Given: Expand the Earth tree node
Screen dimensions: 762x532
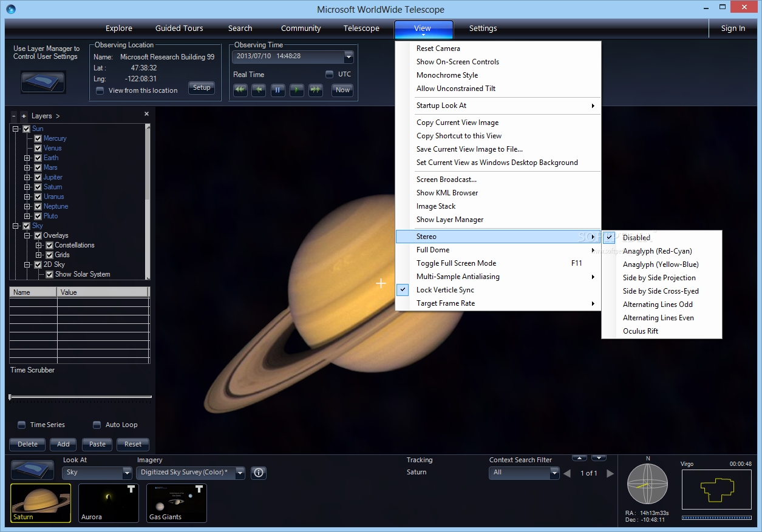Looking at the screenshot, I should (27, 158).
